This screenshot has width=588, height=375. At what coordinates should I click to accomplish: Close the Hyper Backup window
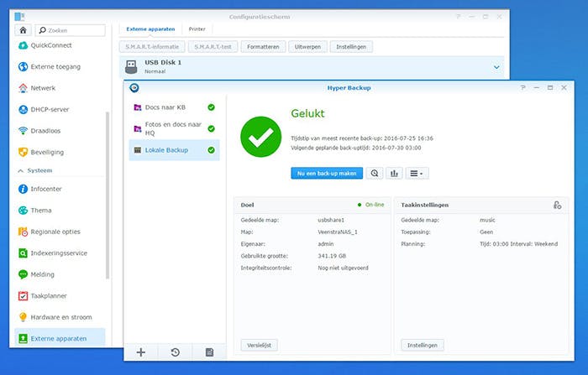(x=564, y=87)
